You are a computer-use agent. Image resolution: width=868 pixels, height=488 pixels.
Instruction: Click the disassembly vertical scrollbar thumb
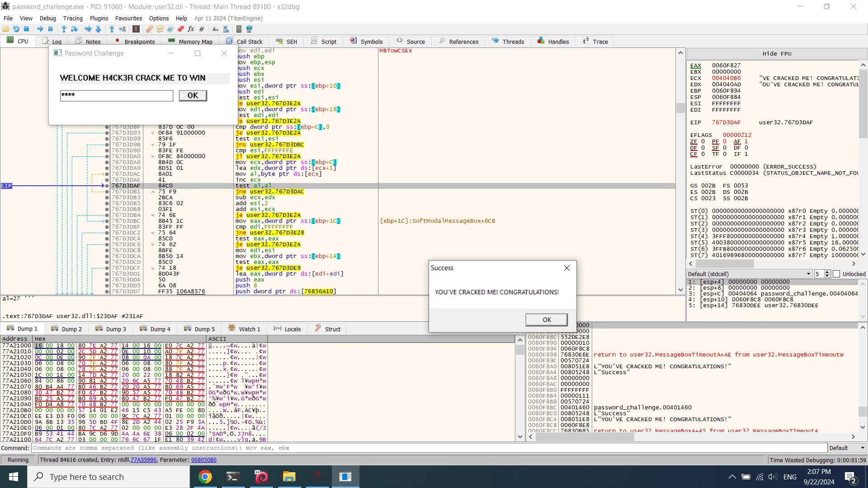pyautogui.click(x=680, y=108)
